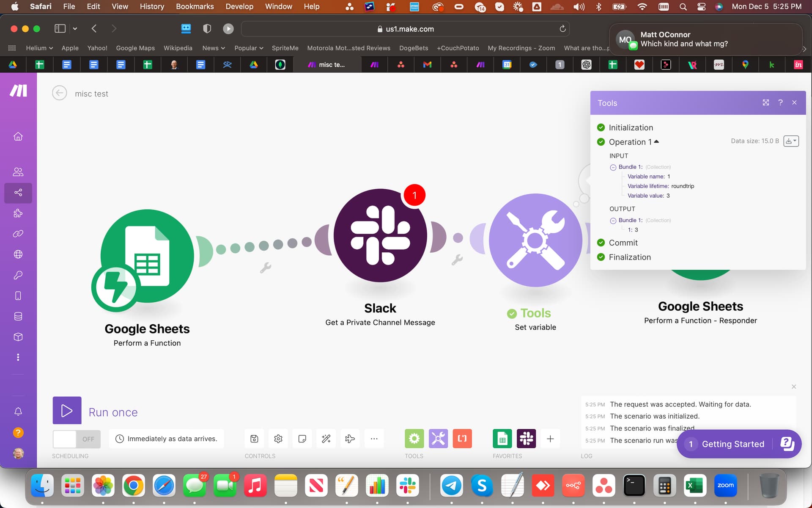Open the purple Tools wrench icon

tap(438, 439)
